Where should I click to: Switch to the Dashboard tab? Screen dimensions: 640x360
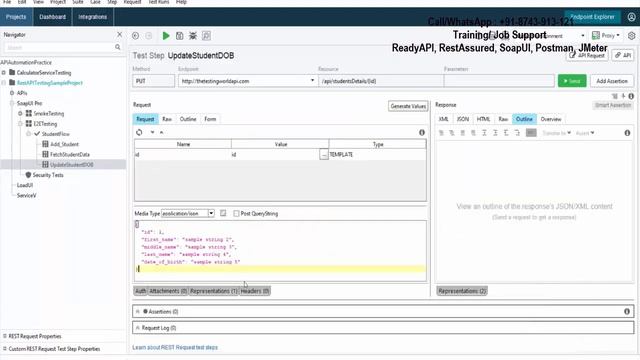[52, 17]
